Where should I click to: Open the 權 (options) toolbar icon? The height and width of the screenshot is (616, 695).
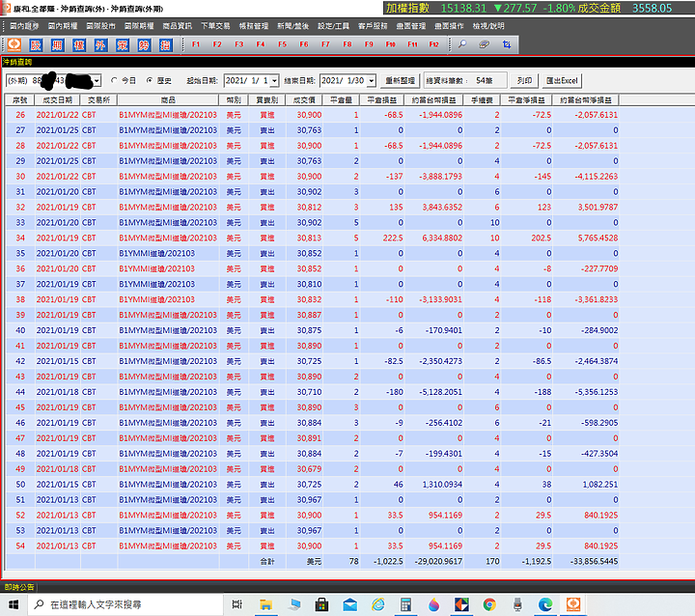pos(79,44)
